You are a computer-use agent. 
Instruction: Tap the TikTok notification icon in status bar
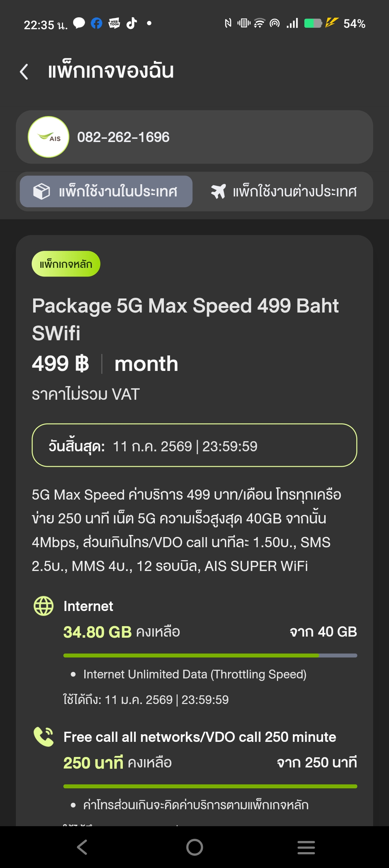(x=131, y=23)
